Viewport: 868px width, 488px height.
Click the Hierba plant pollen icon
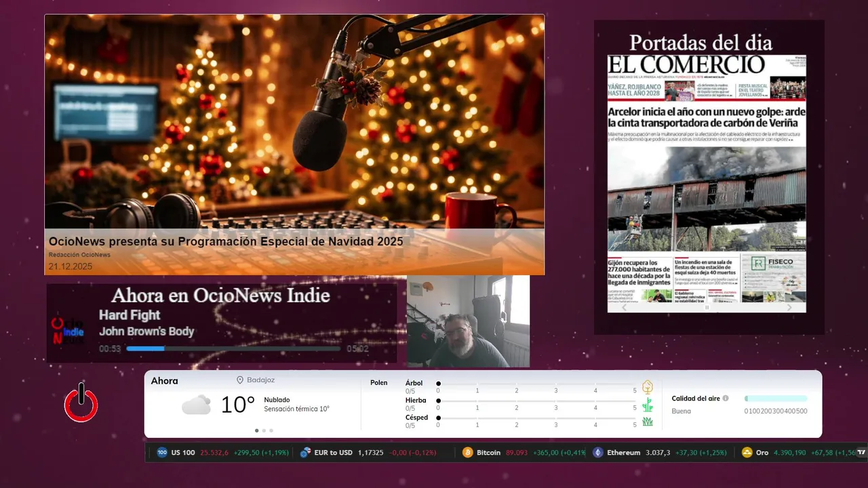point(648,405)
